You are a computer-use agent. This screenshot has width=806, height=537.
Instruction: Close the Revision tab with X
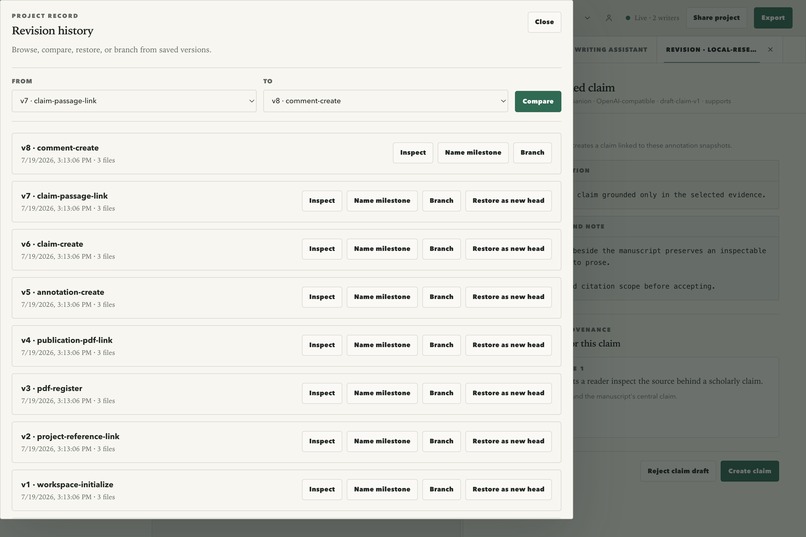770,50
